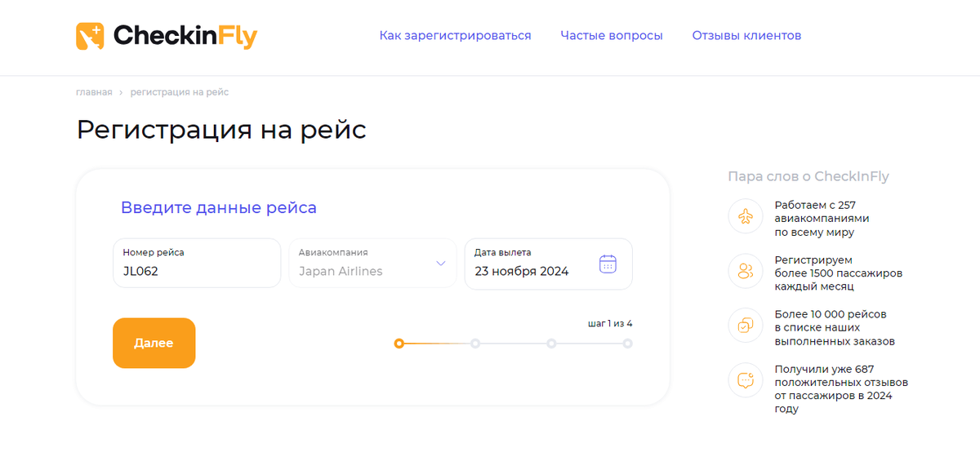Screen dimensions: 980x457
Task: Open 'Частые вопросы' menu link
Action: 612,36
